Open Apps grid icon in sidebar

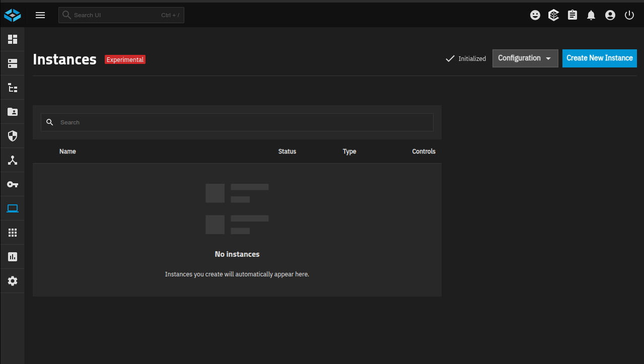point(13,233)
